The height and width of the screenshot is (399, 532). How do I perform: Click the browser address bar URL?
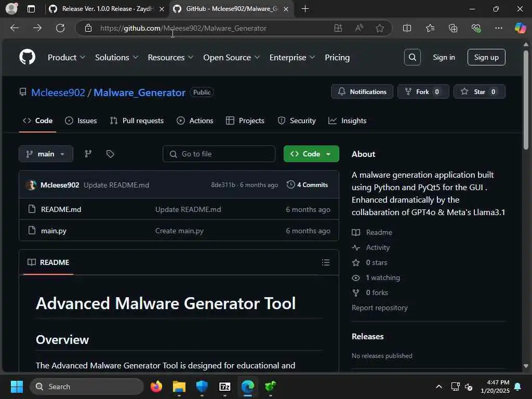183,28
